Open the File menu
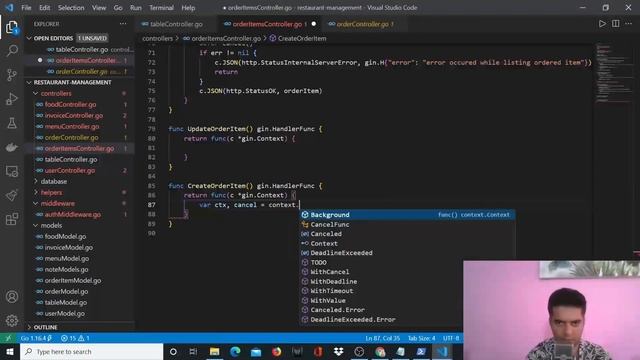640x360 pixels. (x=26, y=8)
